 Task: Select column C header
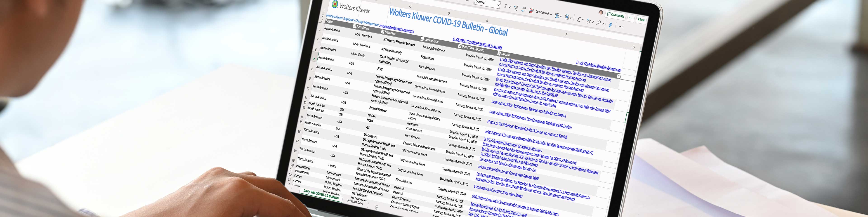point(410,6)
